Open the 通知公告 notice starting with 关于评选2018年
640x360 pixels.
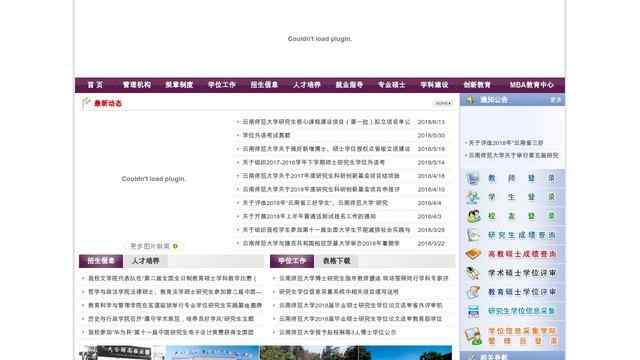506,143
